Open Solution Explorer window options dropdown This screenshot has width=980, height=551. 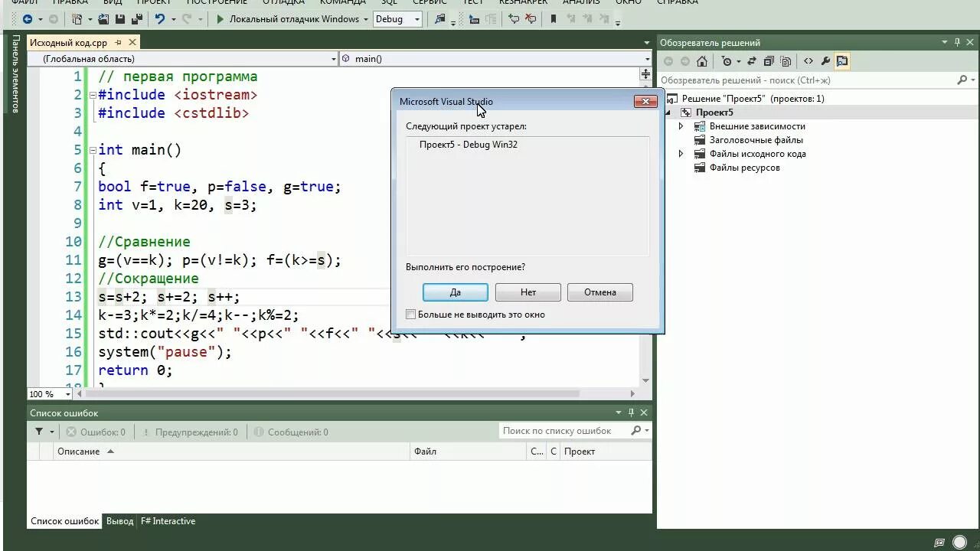(946, 43)
